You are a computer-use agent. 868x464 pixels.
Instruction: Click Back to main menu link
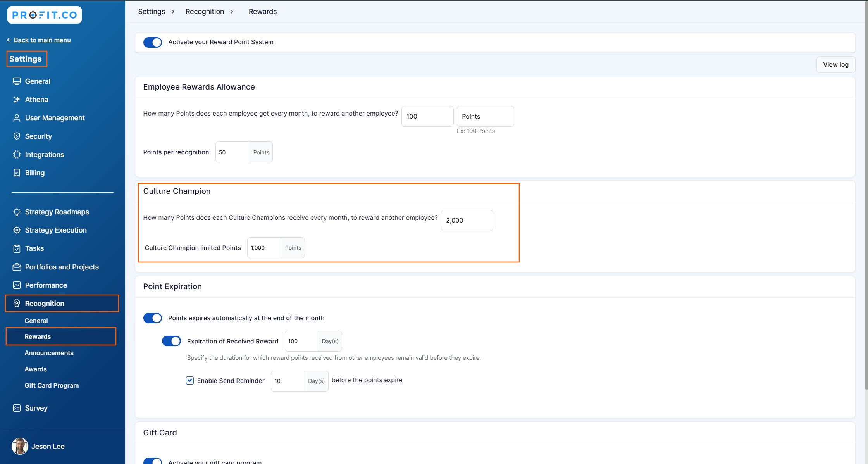(39, 40)
